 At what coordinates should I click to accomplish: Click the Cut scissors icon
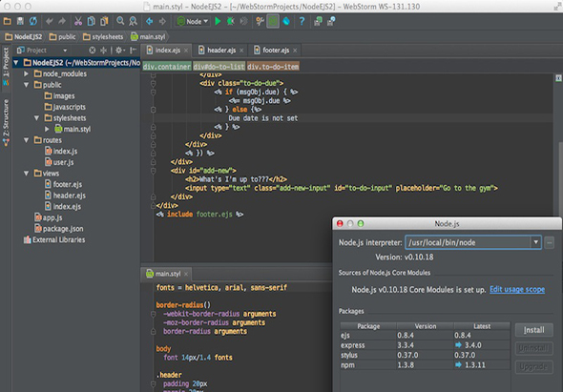(78, 22)
